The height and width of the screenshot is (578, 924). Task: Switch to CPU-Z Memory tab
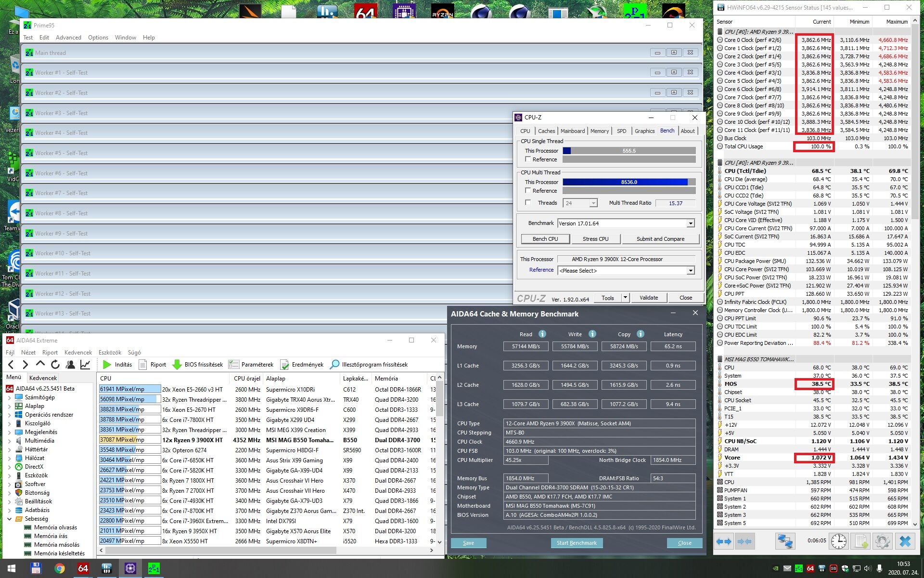(x=600, y=131)
